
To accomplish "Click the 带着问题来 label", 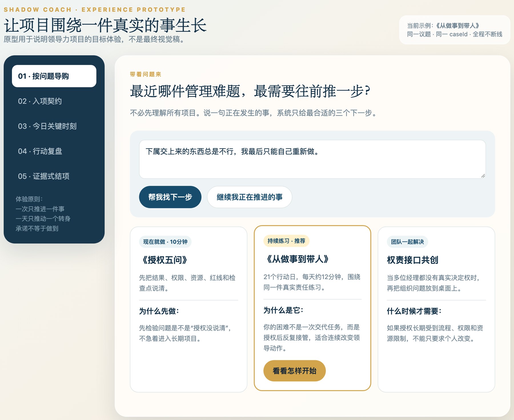I will click(x=146, y=74).
